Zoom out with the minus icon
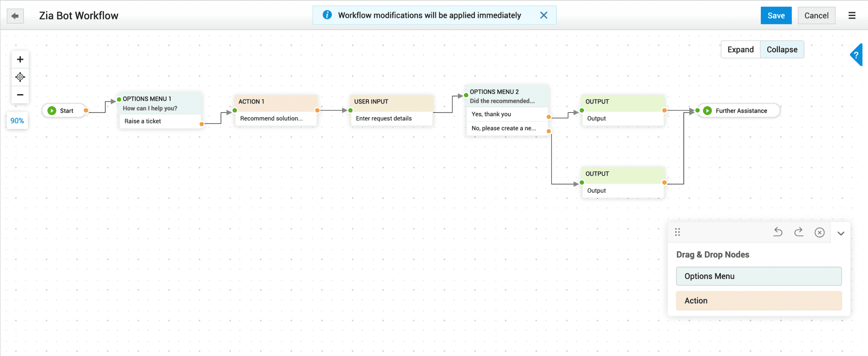Screen dimensions: 868x356 (x=20, y=95)
